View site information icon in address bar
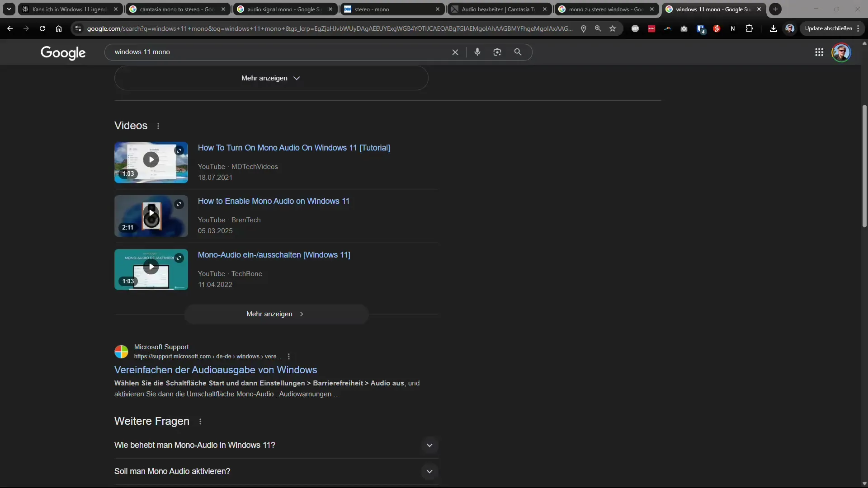This screenshot has height=488, width=868. point(78,28)
